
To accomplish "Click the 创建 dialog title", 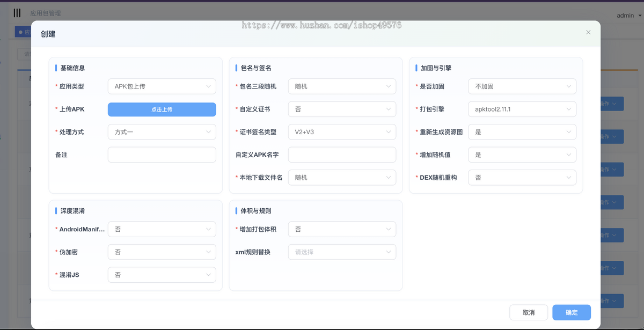I will point(48,34).
